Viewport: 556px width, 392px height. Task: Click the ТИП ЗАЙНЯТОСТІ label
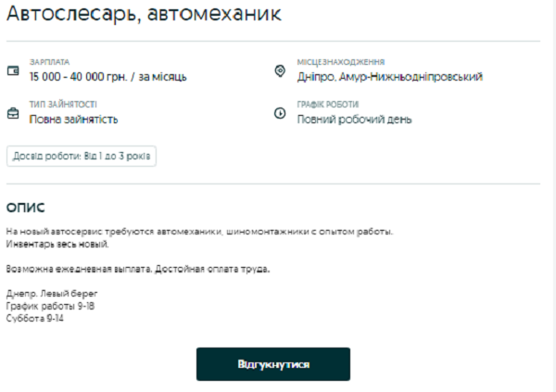click(62, 105)
